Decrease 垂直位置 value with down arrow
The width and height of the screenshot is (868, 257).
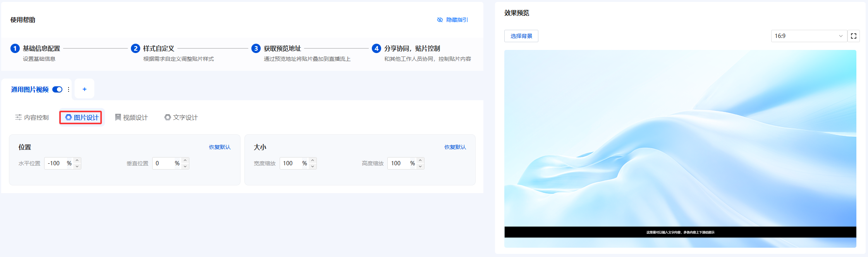pyautogui.click(x=185, y=166)
